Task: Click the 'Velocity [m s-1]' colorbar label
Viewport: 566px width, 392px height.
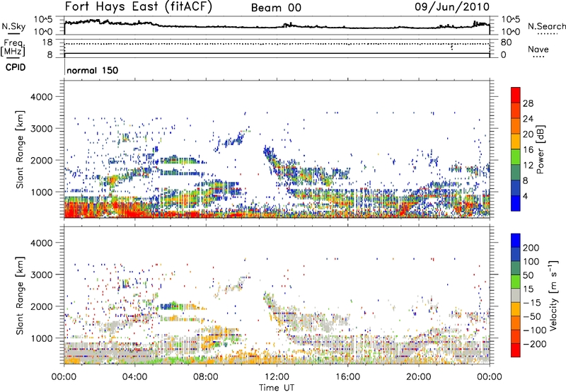Action: (553, 295)
